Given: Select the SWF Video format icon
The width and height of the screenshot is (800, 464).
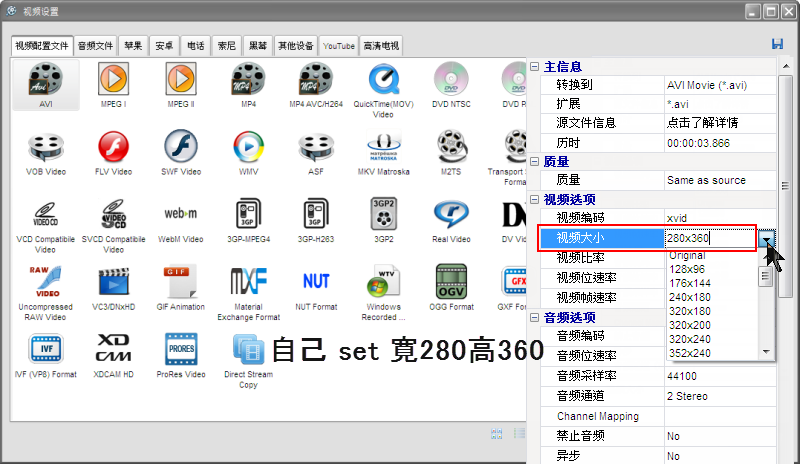Looking at the screenshot, I should click(181, 147).
